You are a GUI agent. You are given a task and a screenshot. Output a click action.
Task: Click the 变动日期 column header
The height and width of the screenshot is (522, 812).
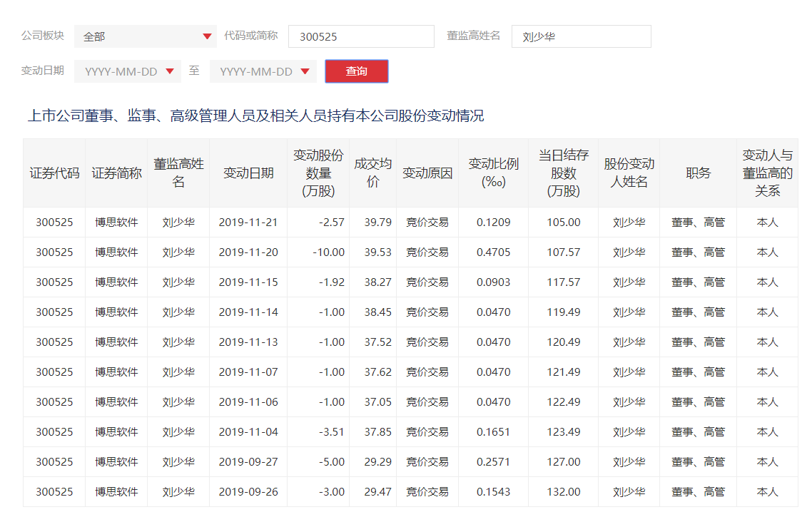coord(248,173)
